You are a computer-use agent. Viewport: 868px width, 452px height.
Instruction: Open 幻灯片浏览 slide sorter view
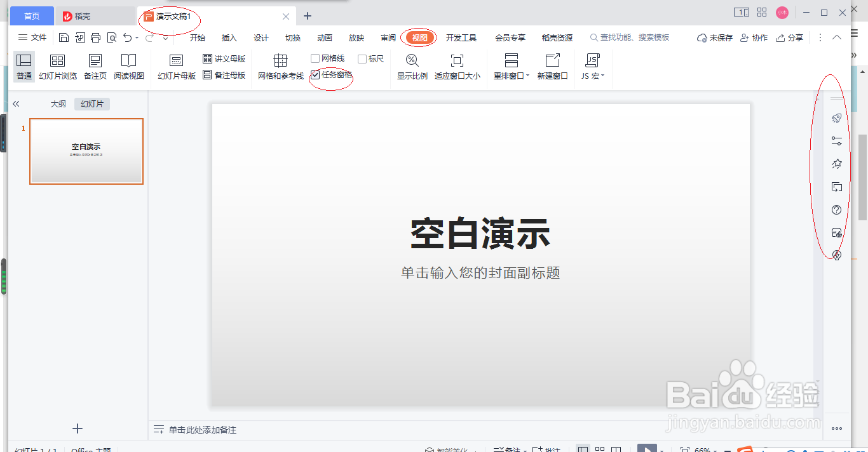pyautogui.click(x=58, y=65)
